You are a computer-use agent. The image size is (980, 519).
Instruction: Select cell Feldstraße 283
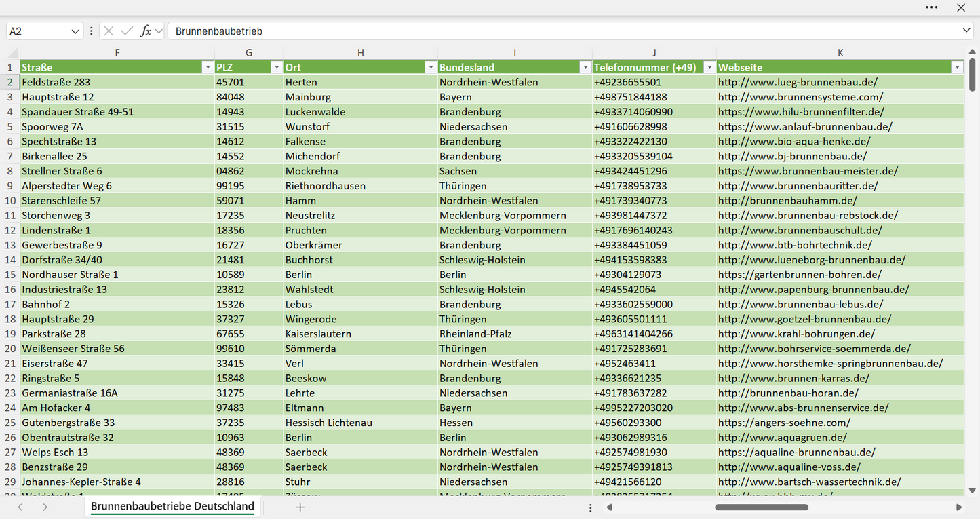(117, 82)
